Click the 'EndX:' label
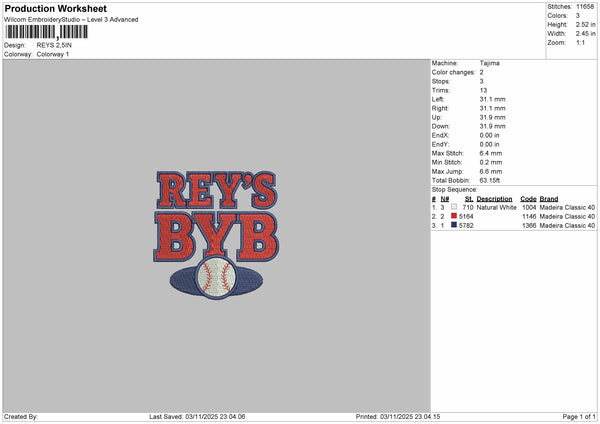 click(x=440, y=135)
